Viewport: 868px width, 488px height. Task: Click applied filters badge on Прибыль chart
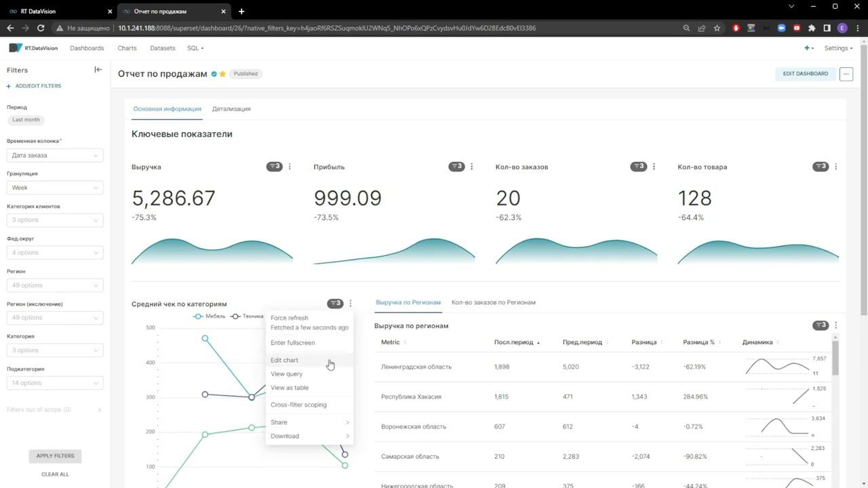[456, 167]
